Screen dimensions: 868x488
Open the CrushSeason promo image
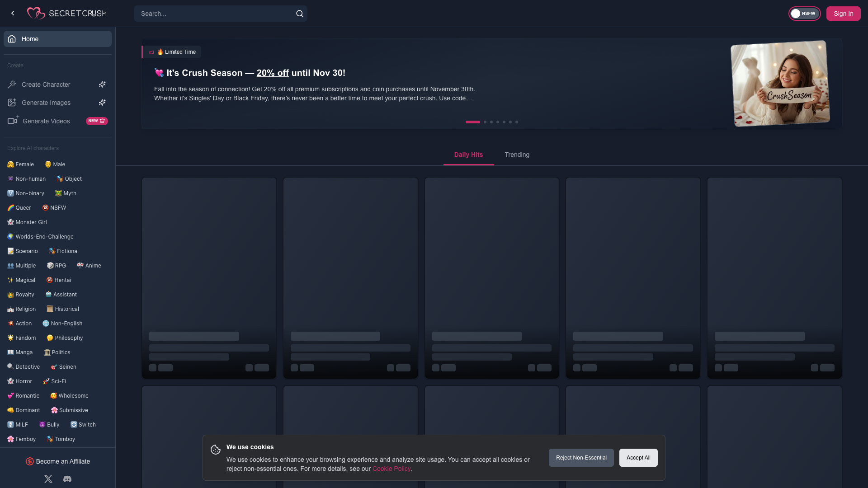pos(780,84)
